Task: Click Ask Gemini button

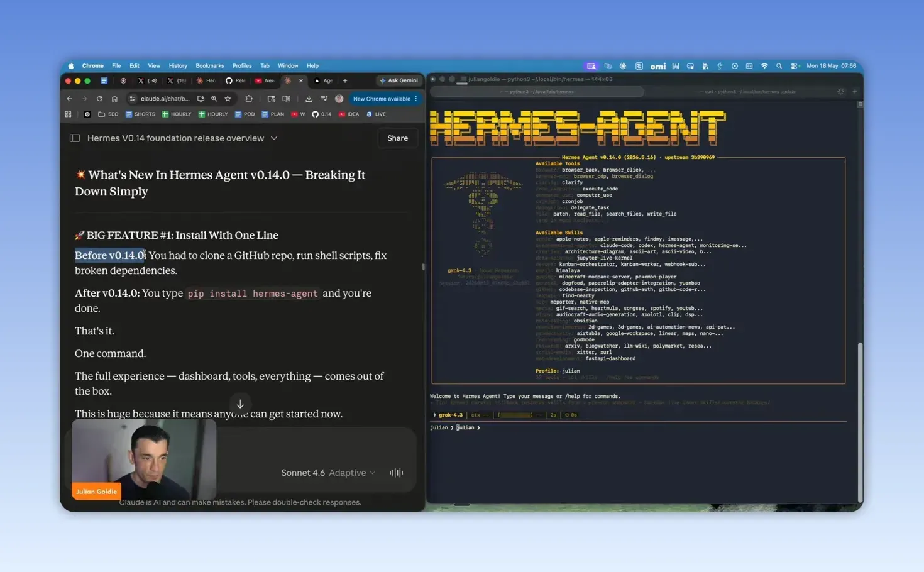Action: 399,80
